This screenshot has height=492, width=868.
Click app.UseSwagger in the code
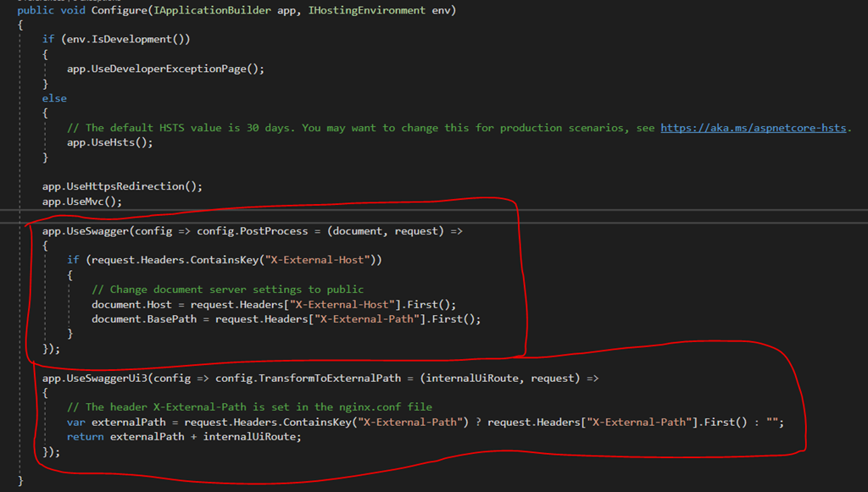pos(86,231)
